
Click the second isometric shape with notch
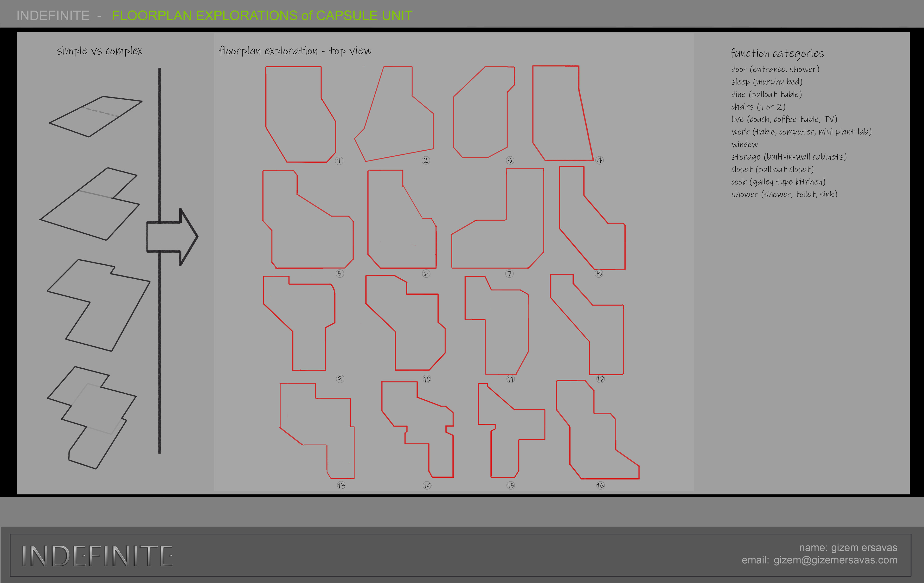(x=90, y=204)
